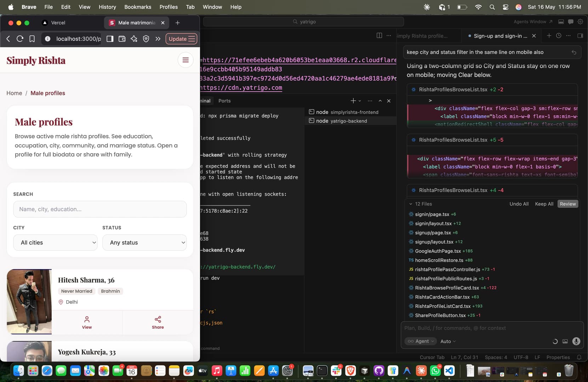Open the Profiles menu in menu bar
This screenshot has width=588, height=382.
coord(169,7)
